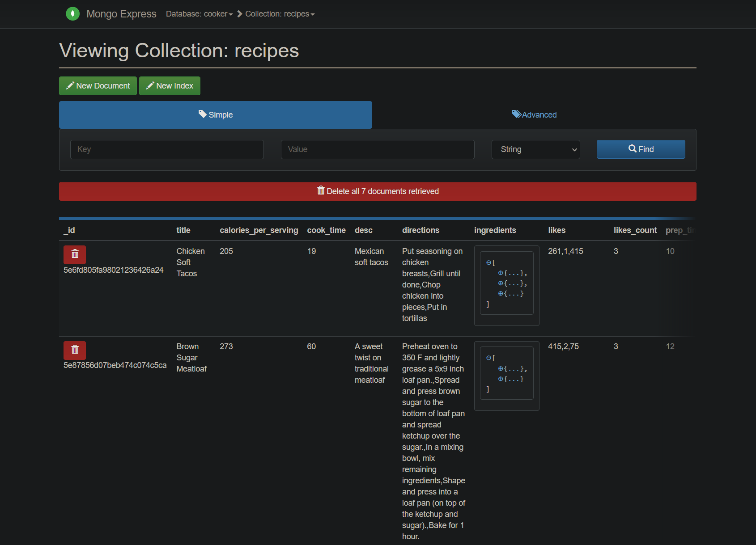The image size is (756, 545).
Task: Sort by the title column header
Action: click(x=183, y=230)
